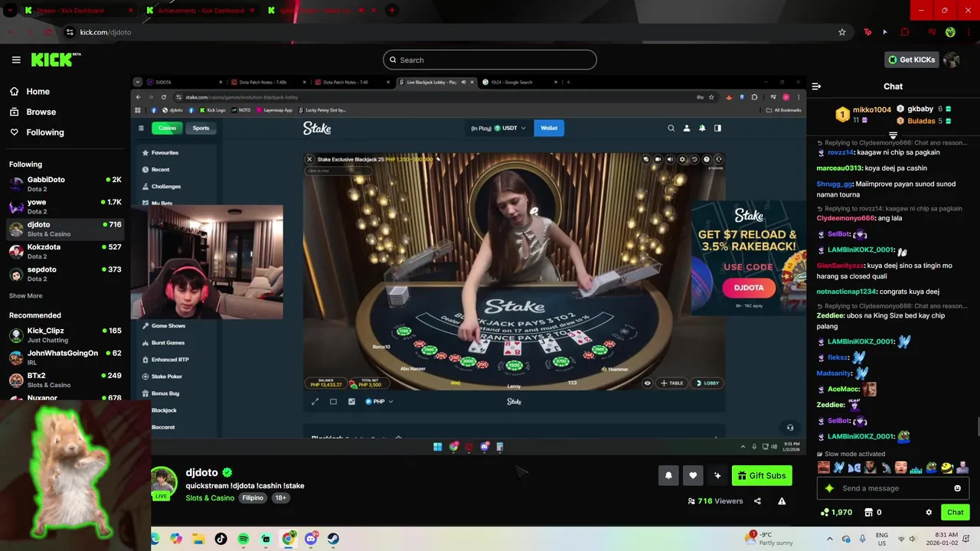980x551 pixels.
Task: Expand the chat leaderboard handle
Action: click(x=893, y=135)
